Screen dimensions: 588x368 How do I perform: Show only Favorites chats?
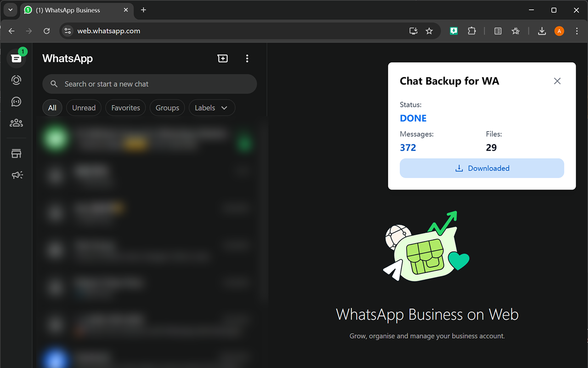click(x=125, y=107)
